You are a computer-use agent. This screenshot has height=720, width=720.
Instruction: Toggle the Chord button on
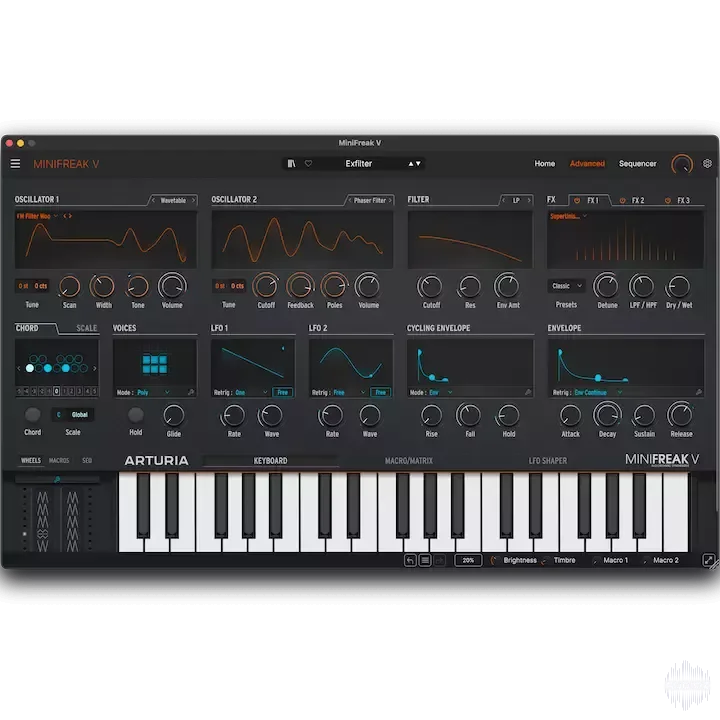pyautogui.click(x=32, y=415)
